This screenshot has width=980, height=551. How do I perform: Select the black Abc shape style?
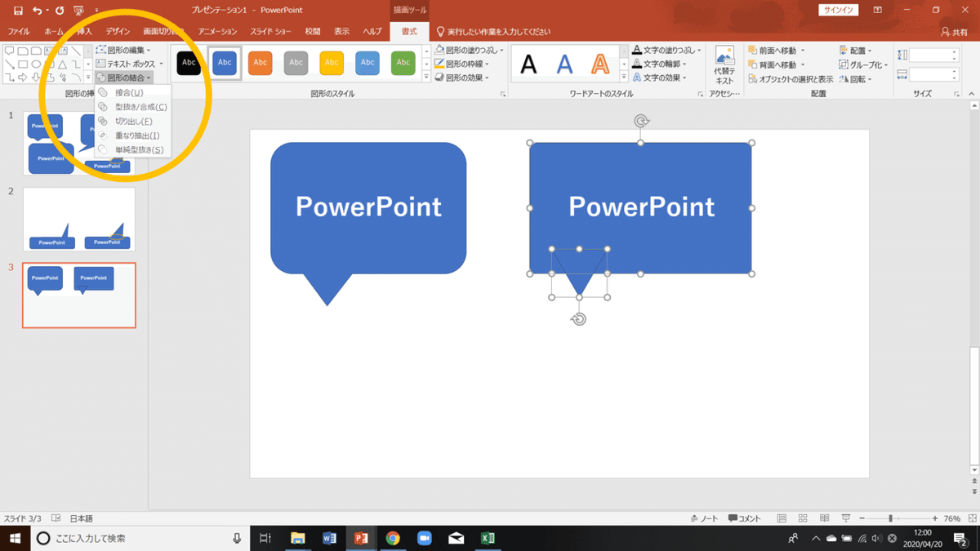[x=189, y=63]
